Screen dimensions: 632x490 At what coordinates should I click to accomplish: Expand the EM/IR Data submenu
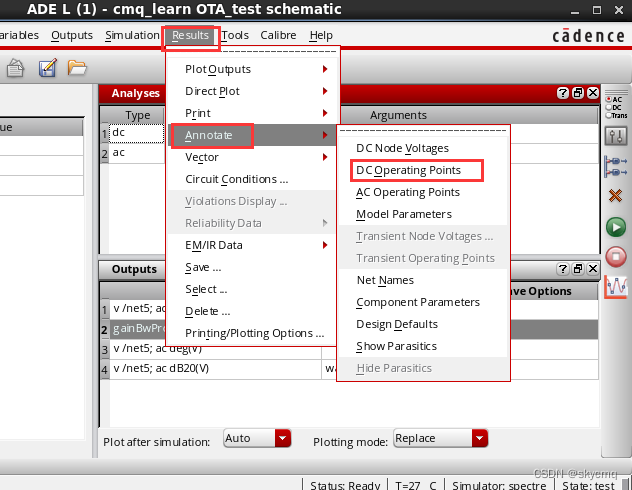252,245
